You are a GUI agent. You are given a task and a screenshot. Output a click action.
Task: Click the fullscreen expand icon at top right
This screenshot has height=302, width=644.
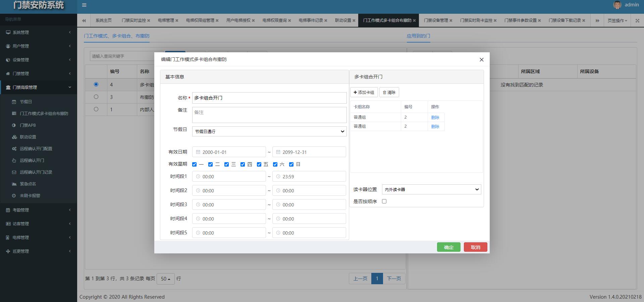coord(637,20)
